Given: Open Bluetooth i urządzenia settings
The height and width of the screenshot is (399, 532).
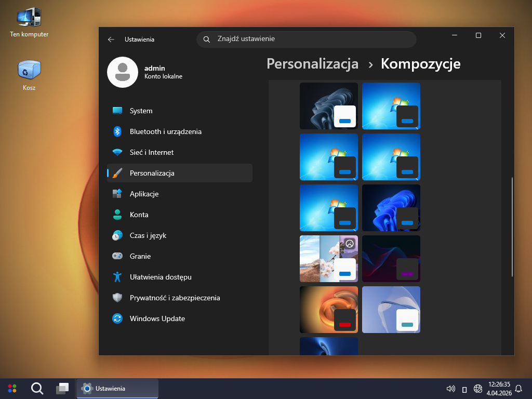Looking at the screenshot, I should pos(165,131).
